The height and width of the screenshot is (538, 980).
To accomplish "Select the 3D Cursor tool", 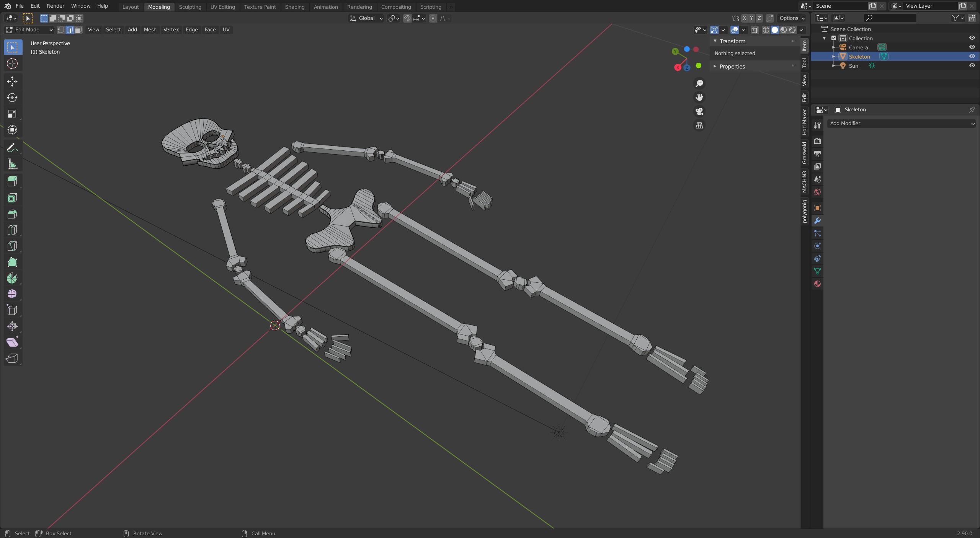I will coord(12,64).
